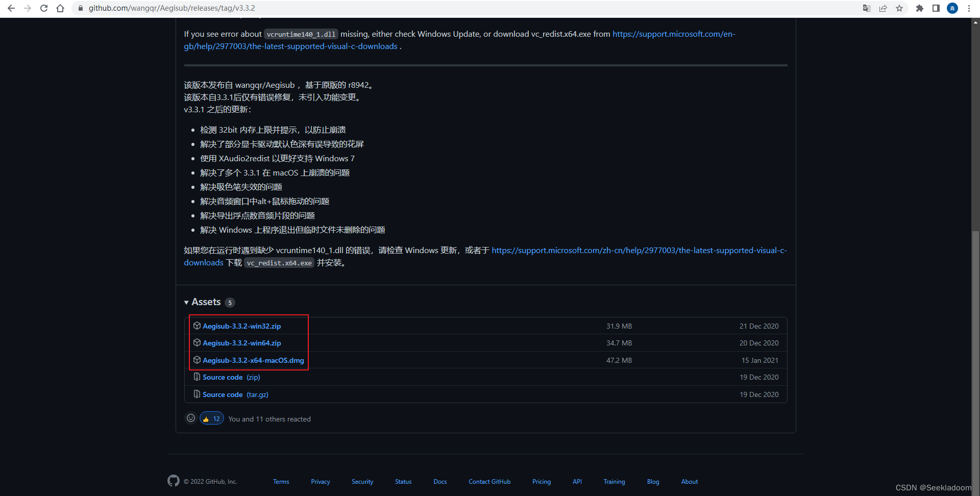Screen dimensions: 980x496
Task: Click the scrollbar up arrow
Action: (976, 22)
